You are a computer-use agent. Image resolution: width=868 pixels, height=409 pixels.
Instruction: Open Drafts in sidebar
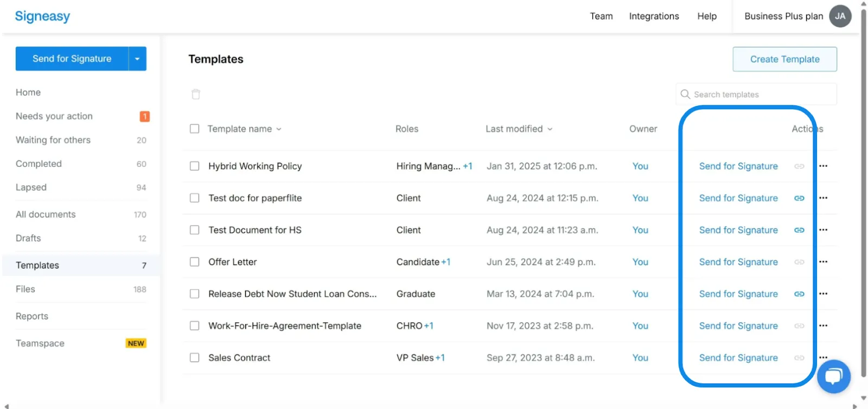coord(28,238)
